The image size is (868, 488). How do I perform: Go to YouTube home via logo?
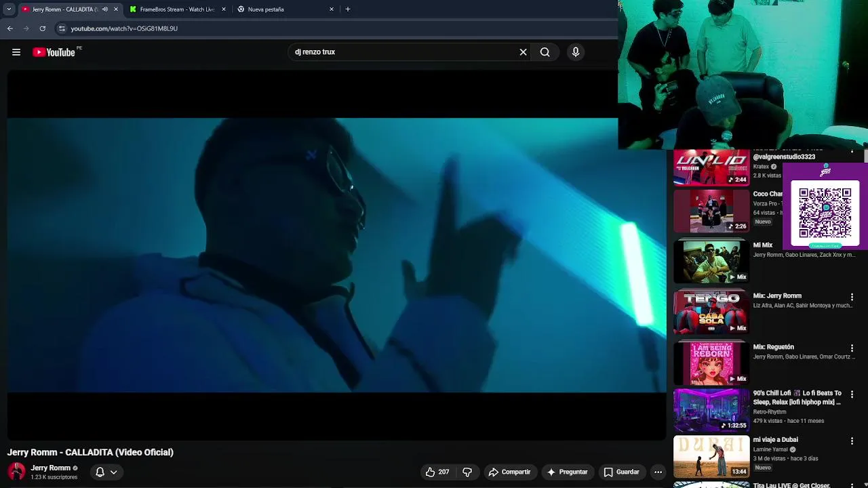[x=54, y=52]
